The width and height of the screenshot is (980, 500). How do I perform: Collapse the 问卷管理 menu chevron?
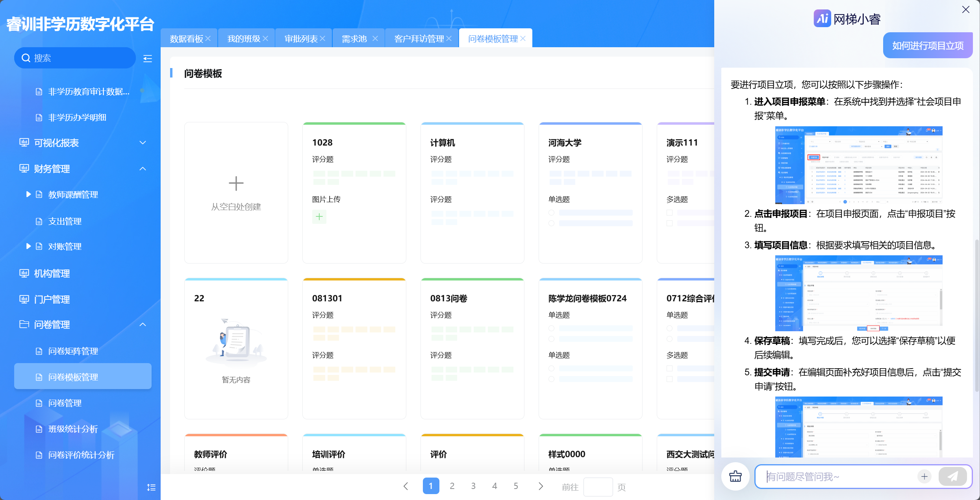[143, 324]
